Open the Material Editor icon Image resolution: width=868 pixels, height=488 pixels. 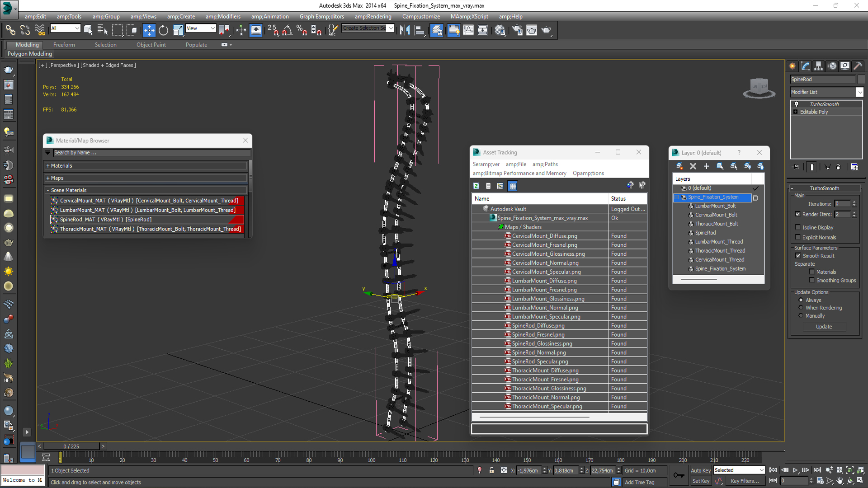click(500, 30)
